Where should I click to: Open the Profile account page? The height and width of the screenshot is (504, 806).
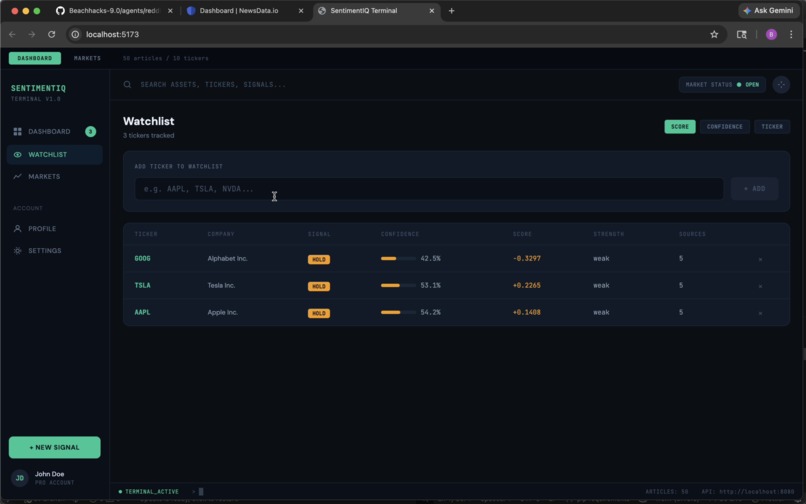point(54,228)
